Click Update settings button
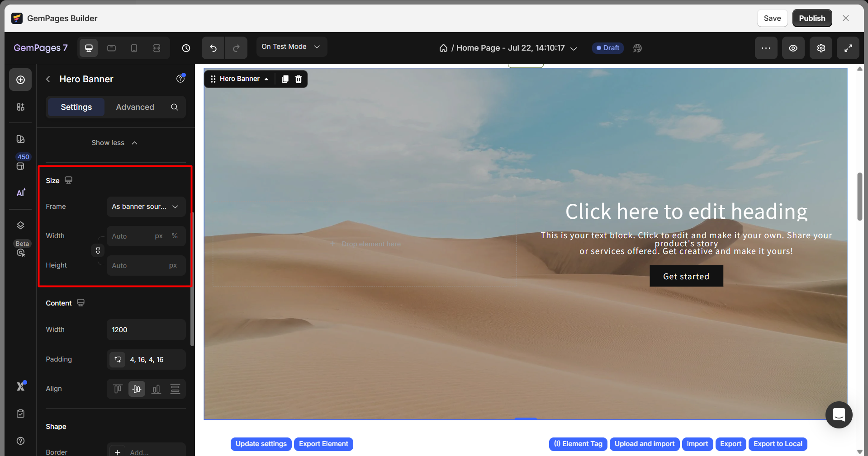This screenshot has height=456, width=868. pos(261,444)
